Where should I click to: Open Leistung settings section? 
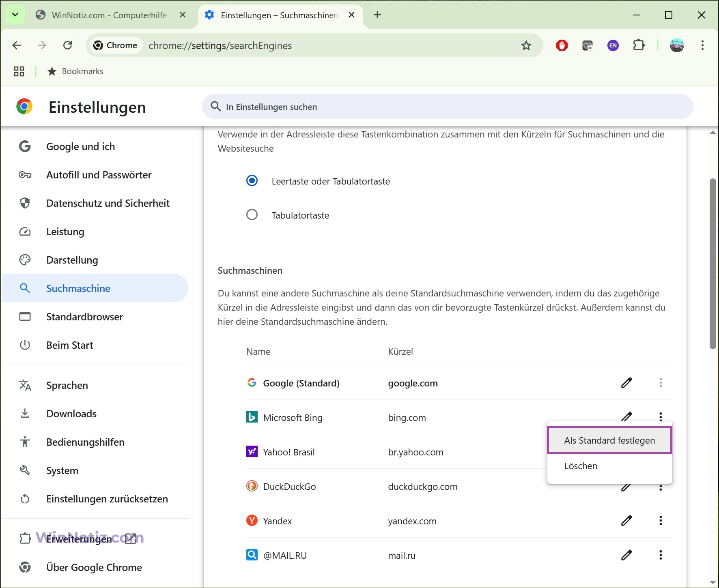coord(95,232)
